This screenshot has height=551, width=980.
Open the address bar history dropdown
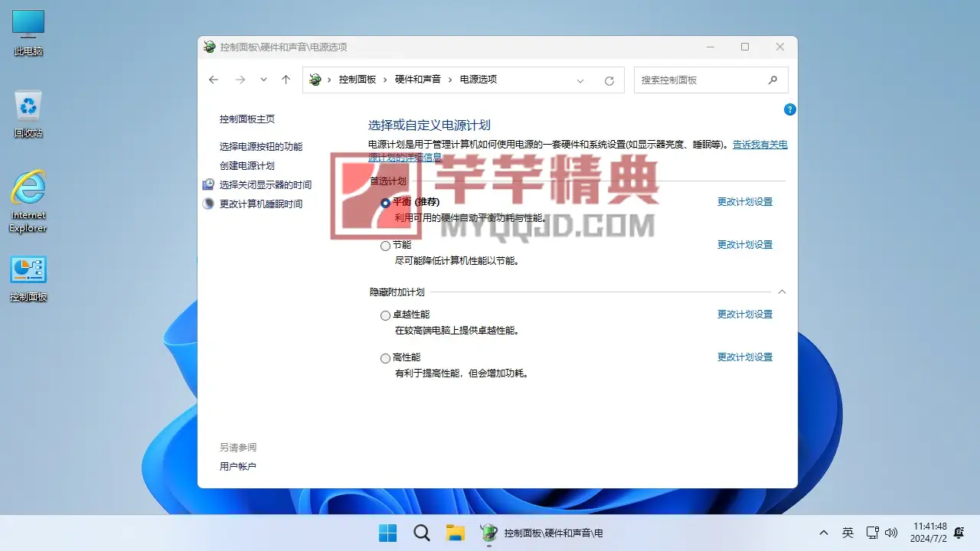(580, 80)
